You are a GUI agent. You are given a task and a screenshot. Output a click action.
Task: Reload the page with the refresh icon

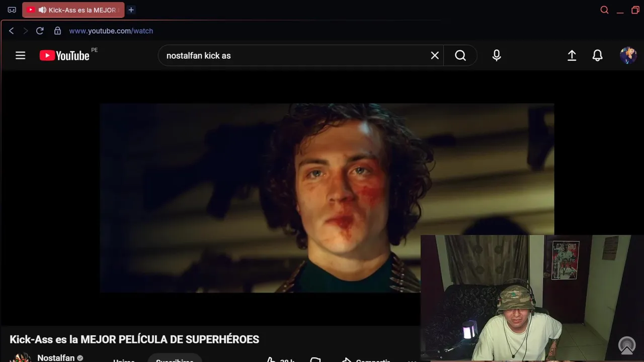[40, 31]
